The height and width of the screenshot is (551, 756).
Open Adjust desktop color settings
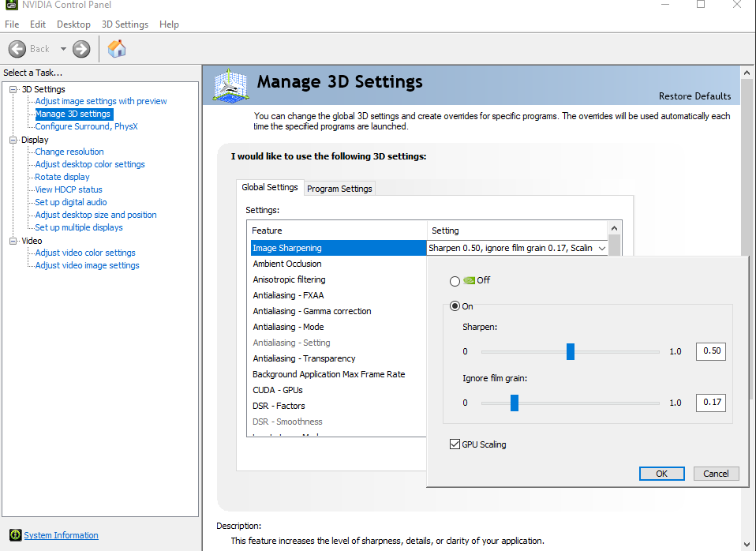coord(90,164)
